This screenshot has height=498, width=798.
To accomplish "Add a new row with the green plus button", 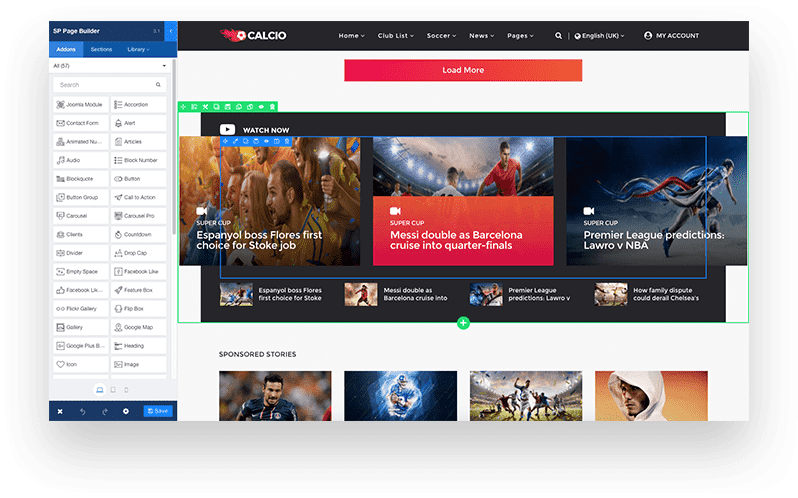I will [463, 323].
